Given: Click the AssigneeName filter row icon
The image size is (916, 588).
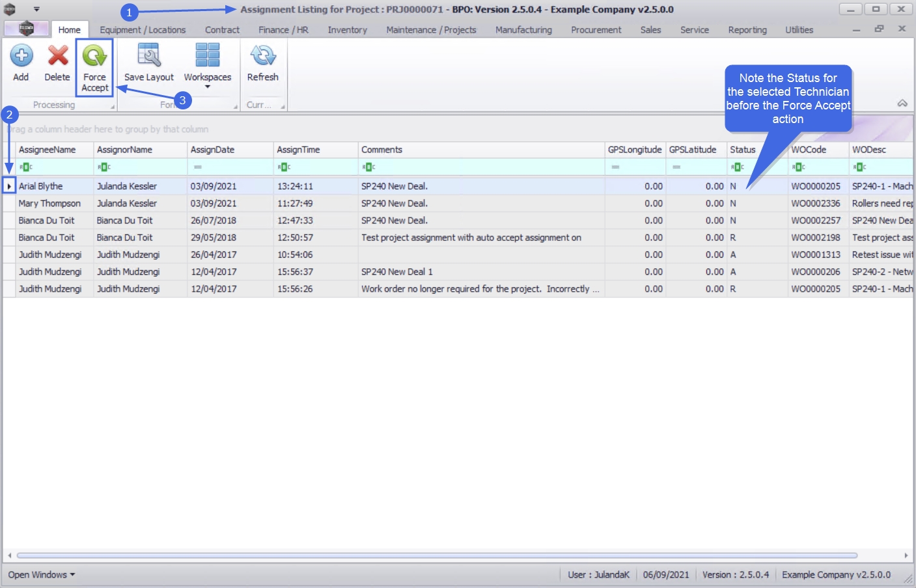Looking at the screenshot, I should tap(26, 167).
